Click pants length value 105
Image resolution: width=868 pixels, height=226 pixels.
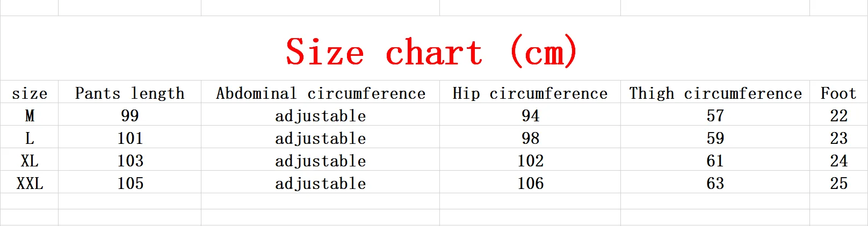(x=130, y=182)
